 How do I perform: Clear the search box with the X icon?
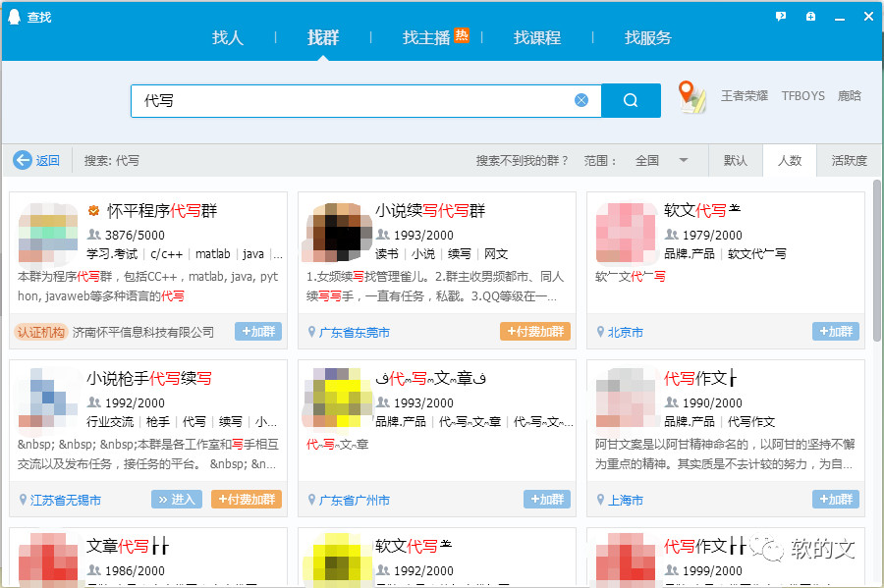581,100
